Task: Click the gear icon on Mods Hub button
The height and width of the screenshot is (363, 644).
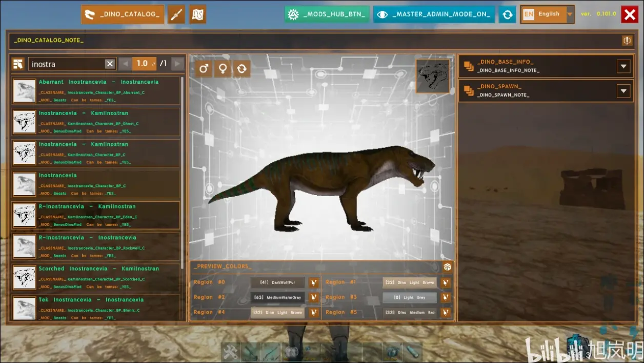Action: [x=293, y=14]
